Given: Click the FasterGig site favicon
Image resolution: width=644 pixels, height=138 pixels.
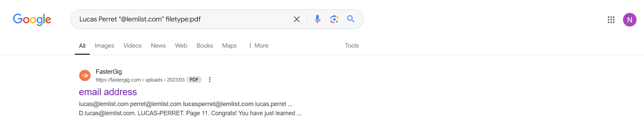Looking at the screenshot, I should tap(85, 75).
